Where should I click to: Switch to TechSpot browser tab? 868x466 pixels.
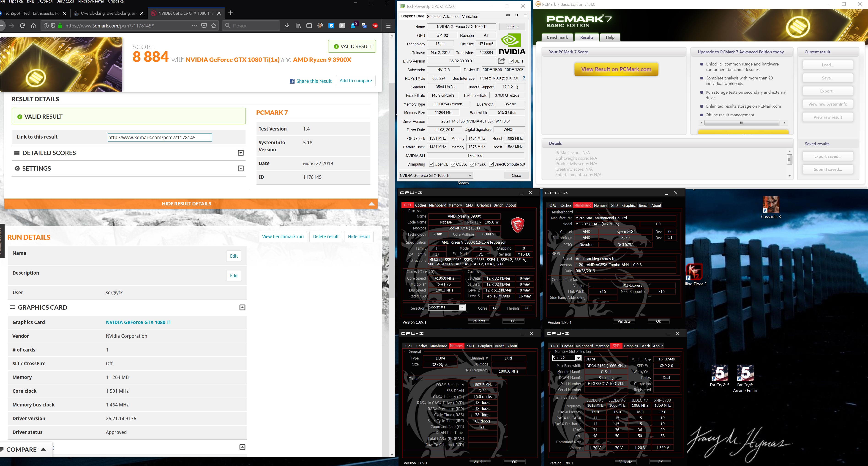pos(32,13)
